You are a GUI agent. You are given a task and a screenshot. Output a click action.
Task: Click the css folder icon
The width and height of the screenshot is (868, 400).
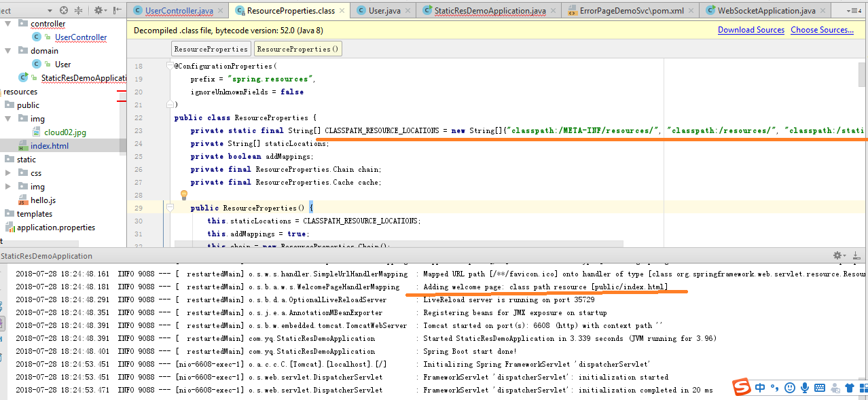pyautogui.click(x=22, y=173)
